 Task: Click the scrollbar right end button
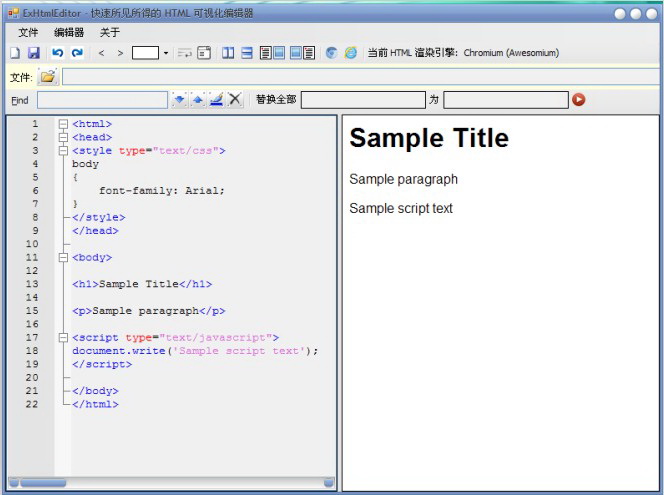(329, 482)
